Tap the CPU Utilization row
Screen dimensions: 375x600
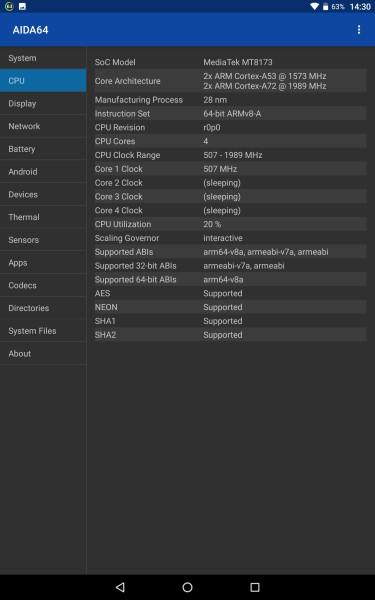coord(230,224)
